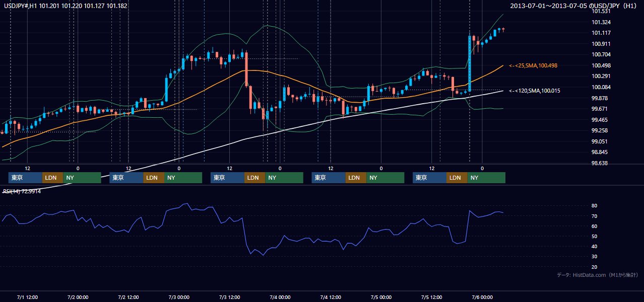Select the 7/3 12:00 time label

229,297
